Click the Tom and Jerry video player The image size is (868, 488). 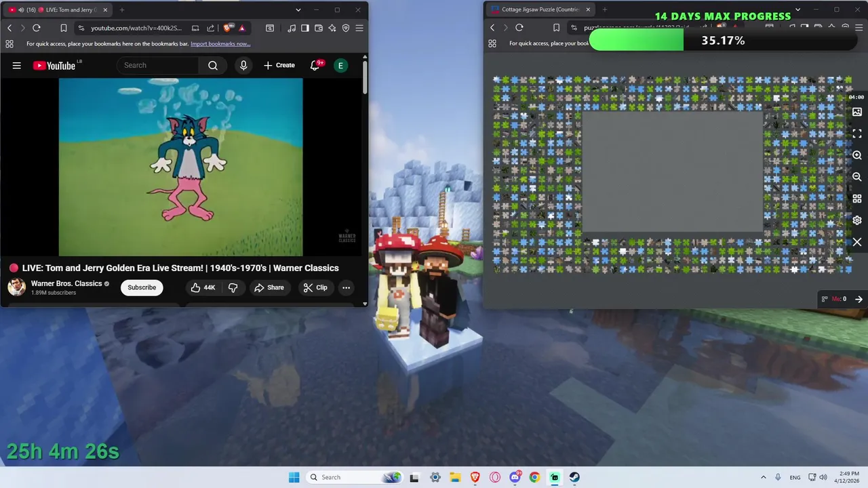coord(181,167)
